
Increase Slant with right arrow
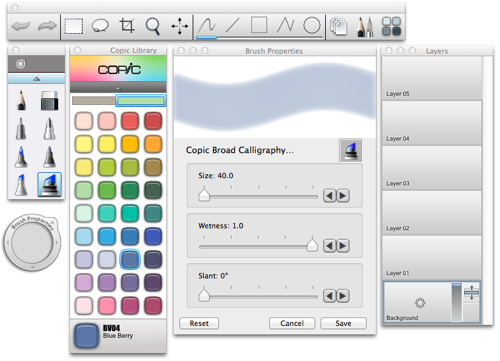pyautogui.click(x=343, y=296)
